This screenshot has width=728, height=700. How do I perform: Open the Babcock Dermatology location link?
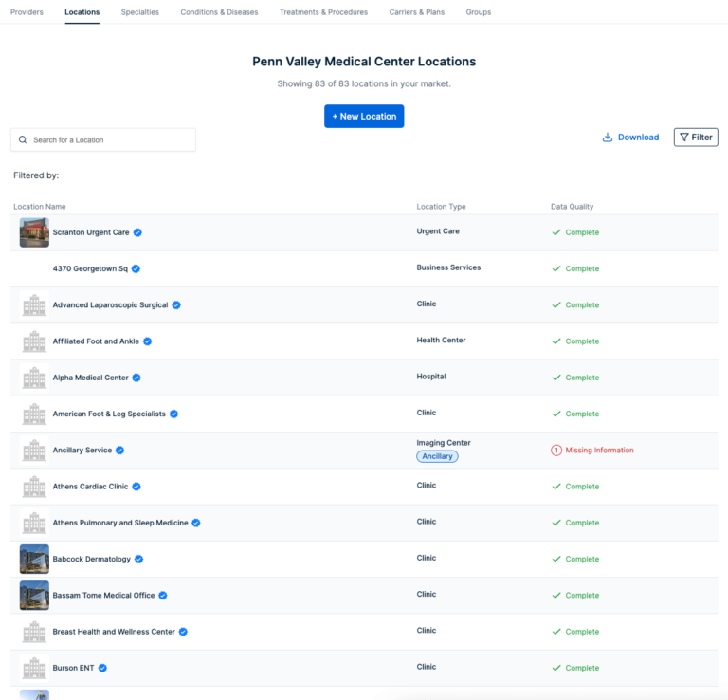[92, 560]
